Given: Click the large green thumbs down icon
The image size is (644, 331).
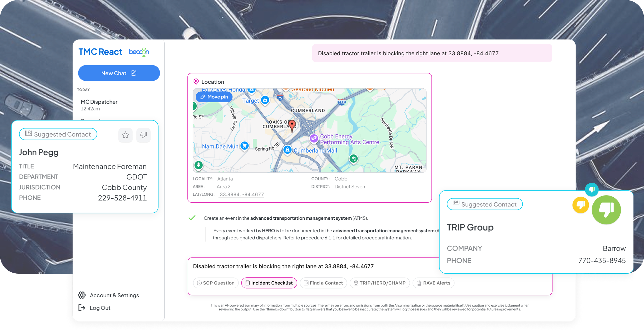Looking at the screenshot, I should 606,210.
